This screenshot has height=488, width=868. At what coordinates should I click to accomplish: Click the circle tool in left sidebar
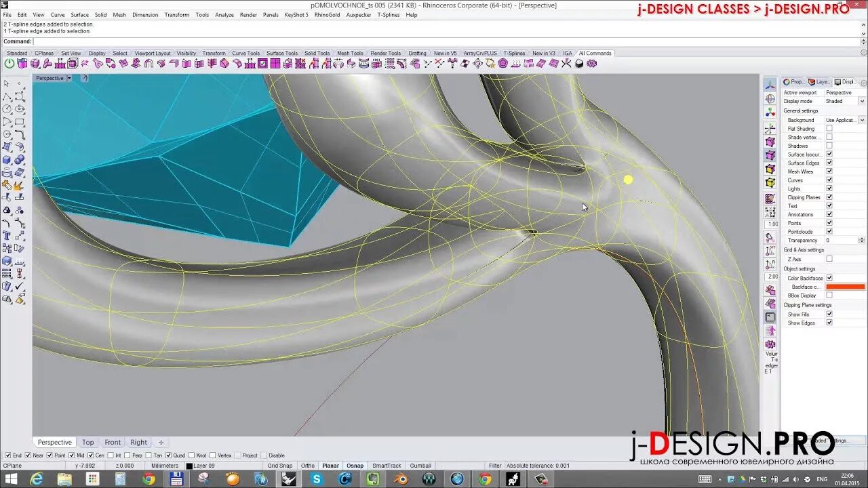tap(7, 108)
